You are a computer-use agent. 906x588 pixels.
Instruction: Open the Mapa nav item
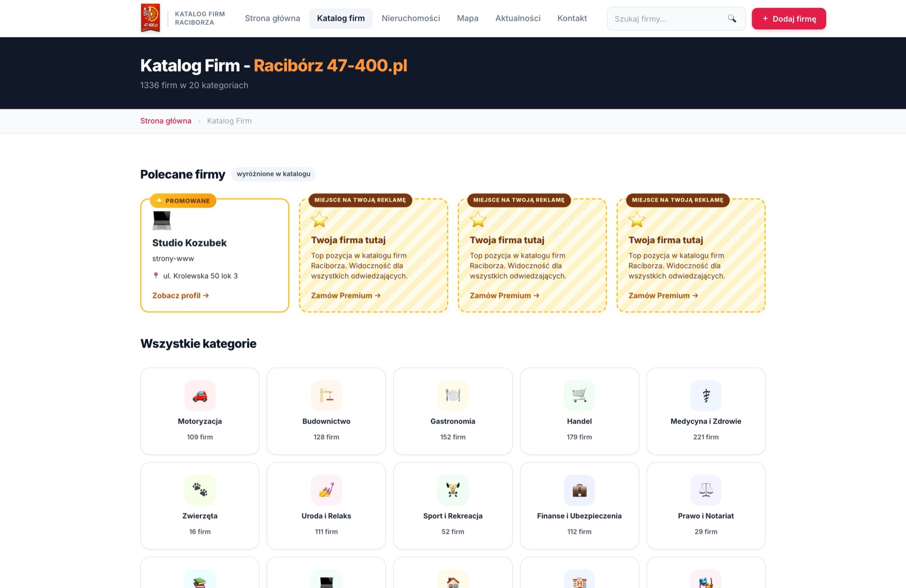pyautogui.click(x=467, y=18)
